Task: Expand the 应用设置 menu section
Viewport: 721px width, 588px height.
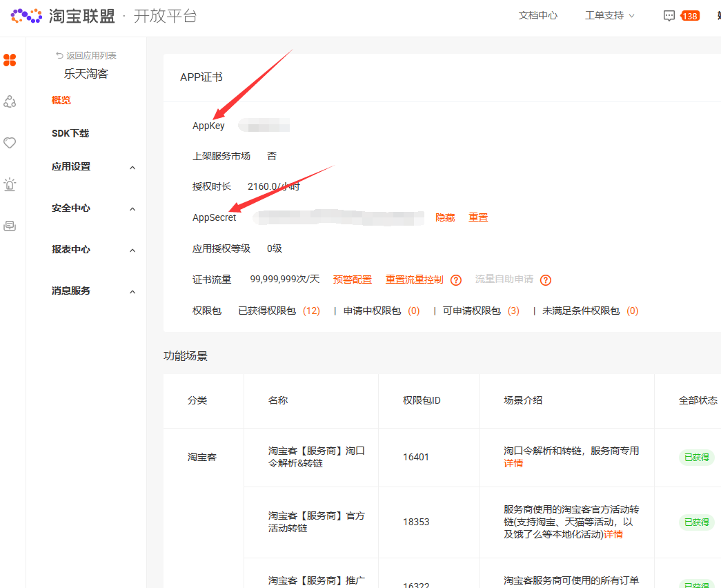Action: 93,166
